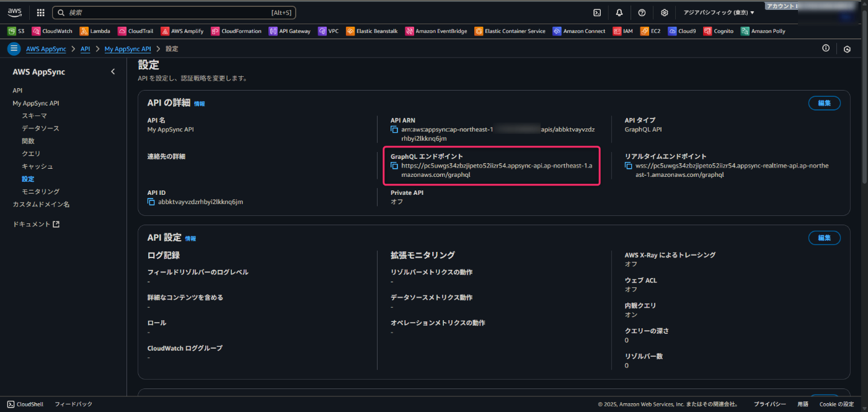The width and height of the screenshot is (868, 412).
Task: Open EC2 favorite shortcut
Action: (x=651, y=31)
